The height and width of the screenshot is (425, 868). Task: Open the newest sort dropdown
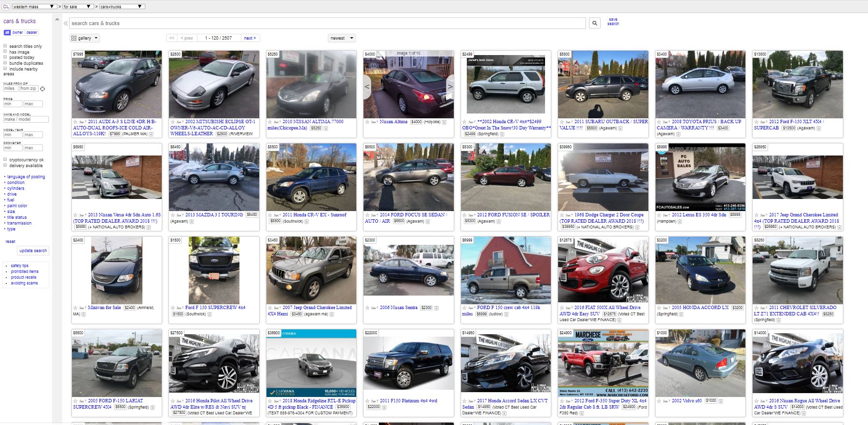tap(342, 38)
